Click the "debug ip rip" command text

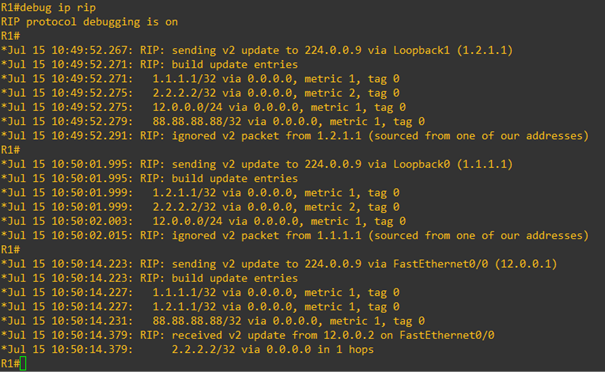[x=58, y=8]
